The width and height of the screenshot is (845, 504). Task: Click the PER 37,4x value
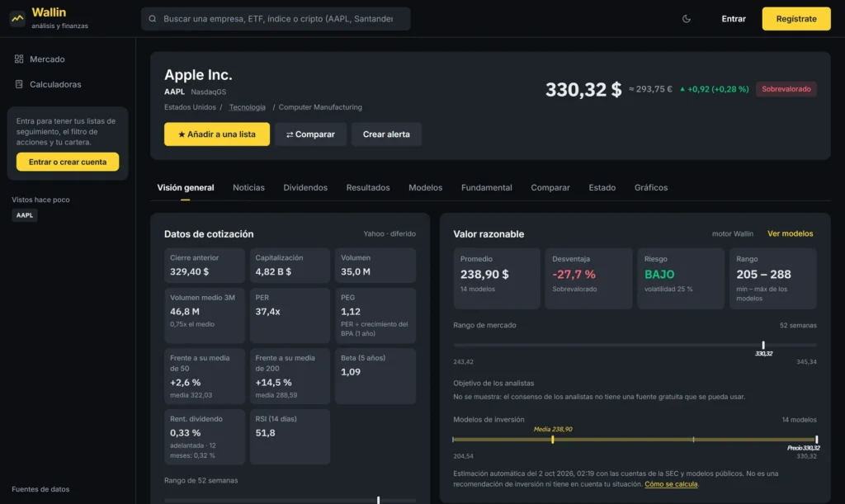[x=268, y=312]
